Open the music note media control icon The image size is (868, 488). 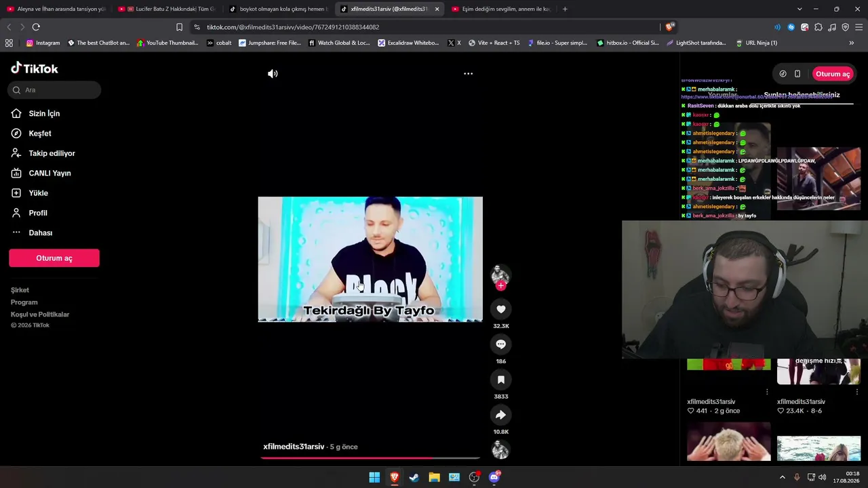[832, 27]
